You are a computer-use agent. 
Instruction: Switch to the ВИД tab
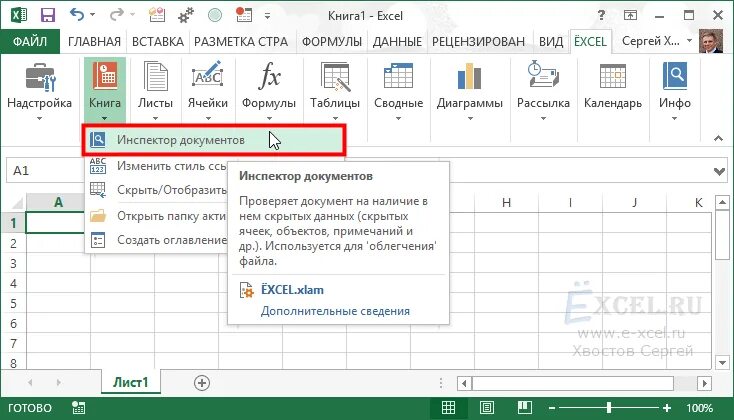click(x=551, y=42)
